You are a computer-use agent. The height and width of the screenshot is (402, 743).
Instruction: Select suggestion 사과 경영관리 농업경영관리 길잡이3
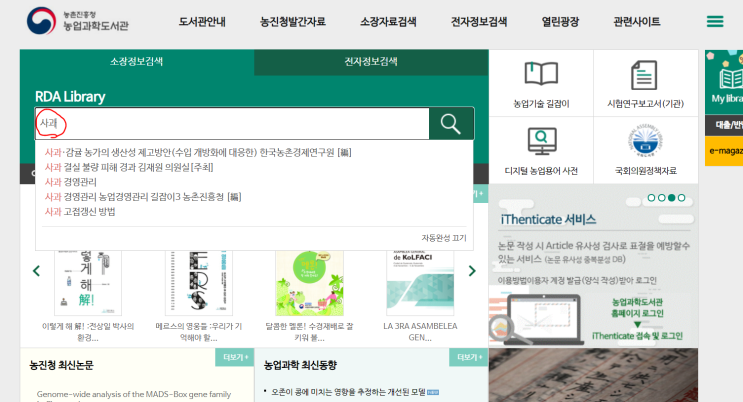point(143,197)
